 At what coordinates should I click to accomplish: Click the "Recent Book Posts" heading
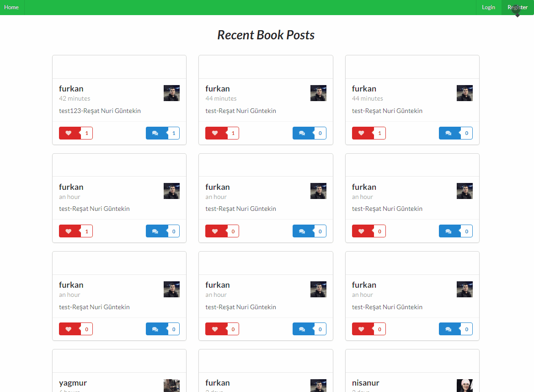(266, 35)
